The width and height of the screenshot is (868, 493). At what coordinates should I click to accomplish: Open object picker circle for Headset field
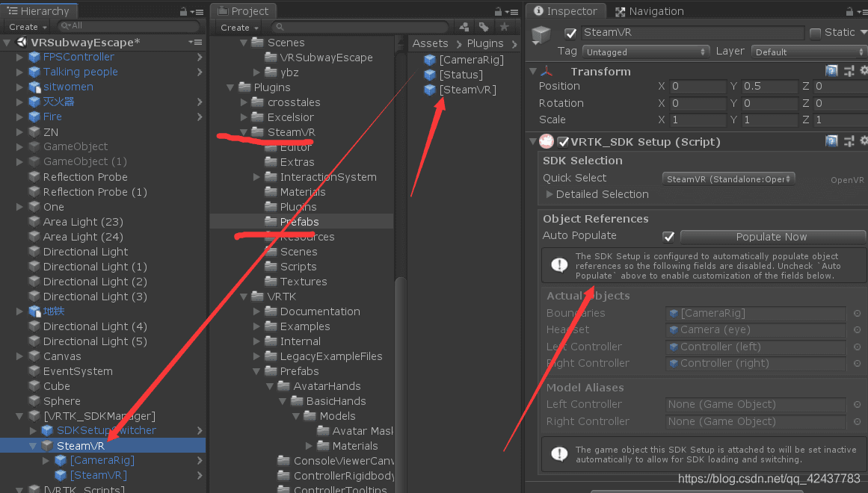[857, 329]
